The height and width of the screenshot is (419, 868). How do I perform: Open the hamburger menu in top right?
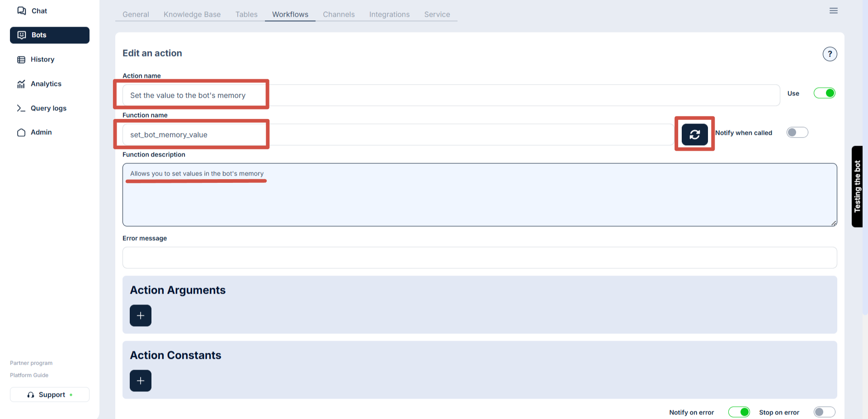pyautogui.click(x=834, y=11)
